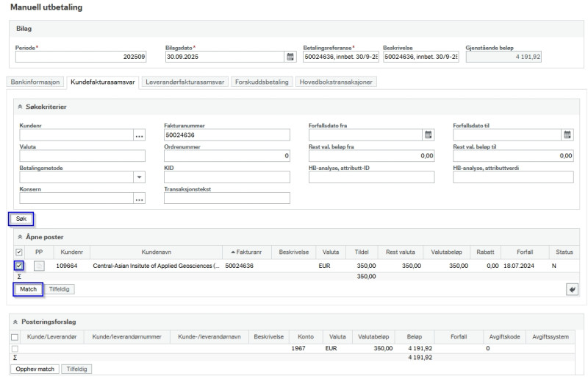Click the Match button
The width and height of the screenshot is (588, 379).
click(28, 289)
